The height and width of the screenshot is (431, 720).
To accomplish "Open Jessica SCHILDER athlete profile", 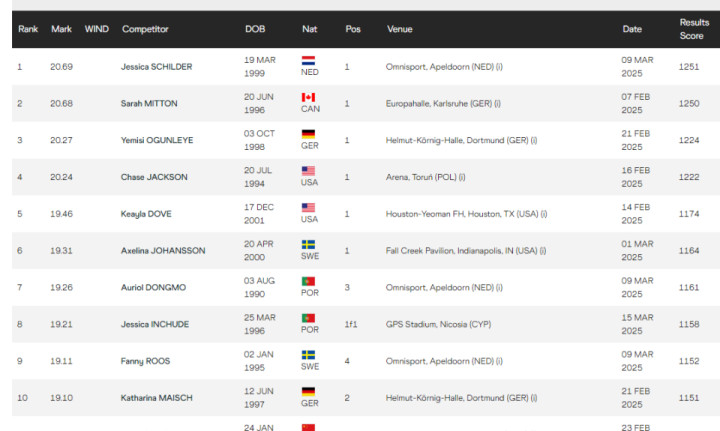I will 157,67.
